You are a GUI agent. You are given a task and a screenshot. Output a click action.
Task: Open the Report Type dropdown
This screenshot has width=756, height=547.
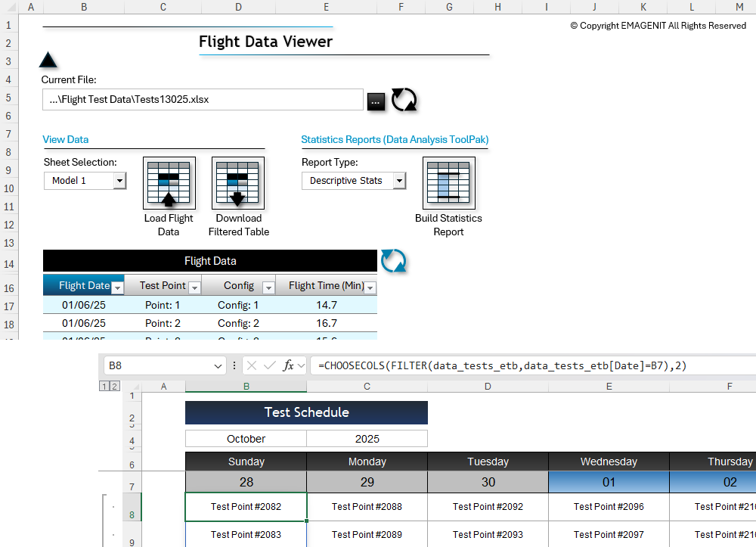[399, 181]
